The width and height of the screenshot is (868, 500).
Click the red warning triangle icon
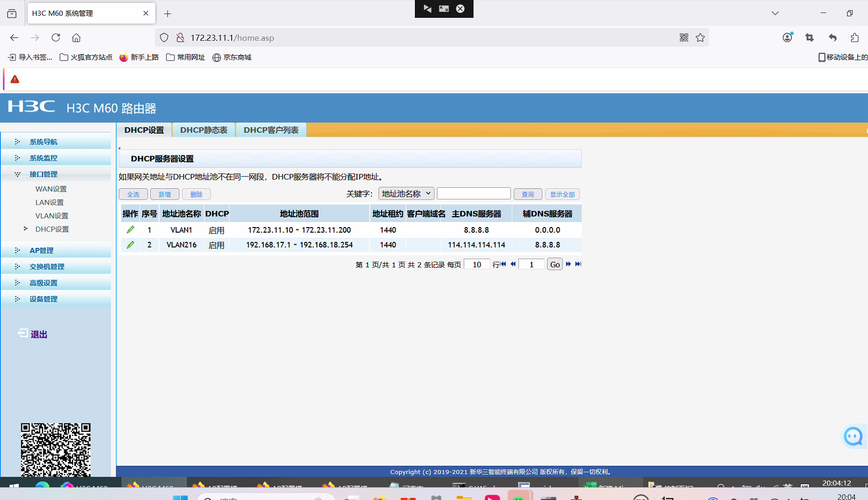pyautogui.click(x=15, y=79)
